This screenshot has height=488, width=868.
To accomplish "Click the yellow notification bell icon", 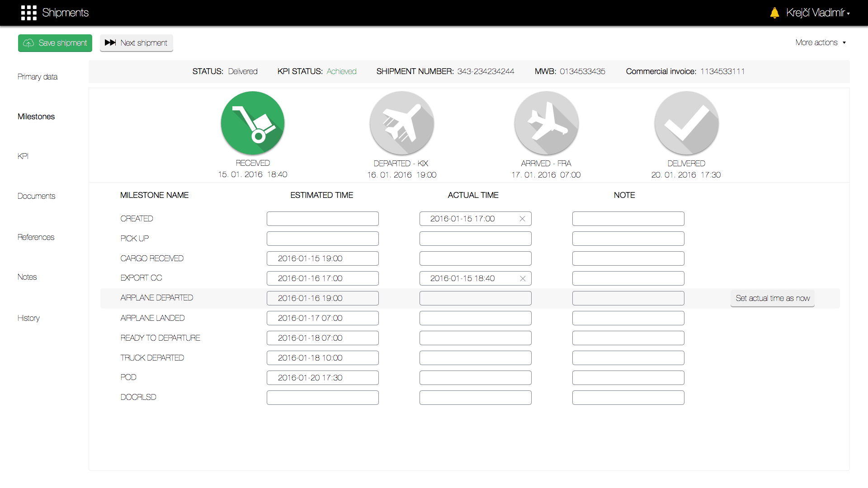I will [x=775, y=13].
